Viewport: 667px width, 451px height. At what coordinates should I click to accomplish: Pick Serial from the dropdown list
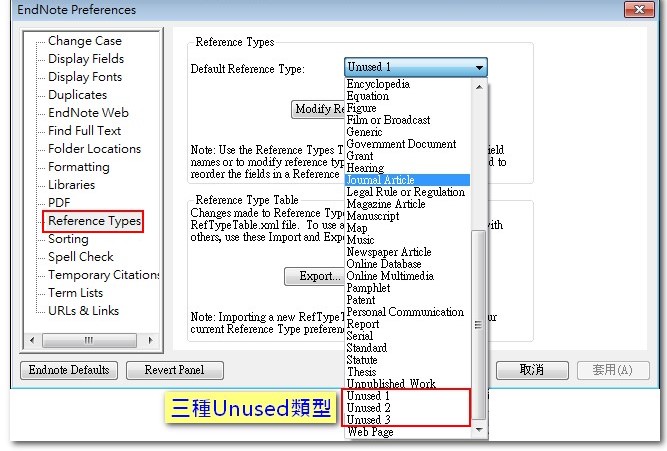coord(359,336)
